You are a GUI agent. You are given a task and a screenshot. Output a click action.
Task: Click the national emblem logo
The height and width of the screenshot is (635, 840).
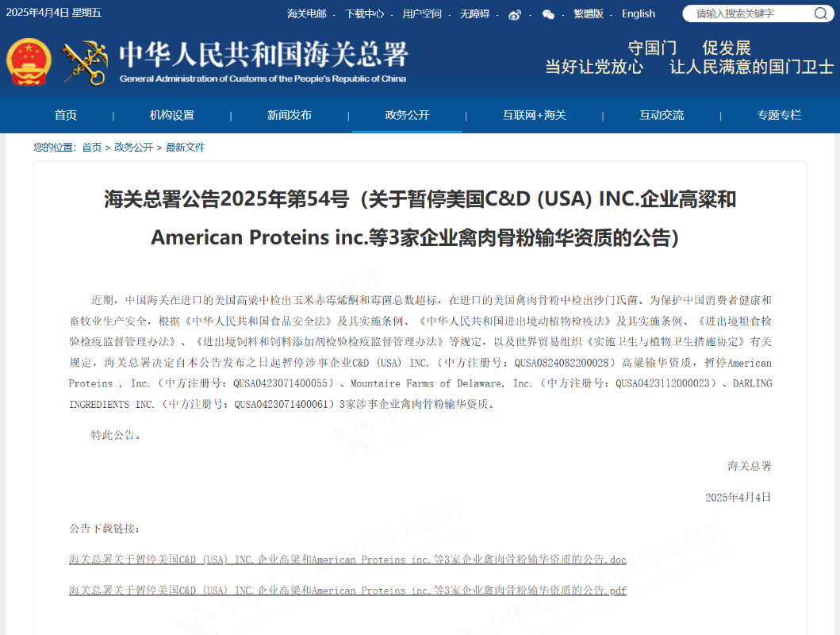point(29,63)
